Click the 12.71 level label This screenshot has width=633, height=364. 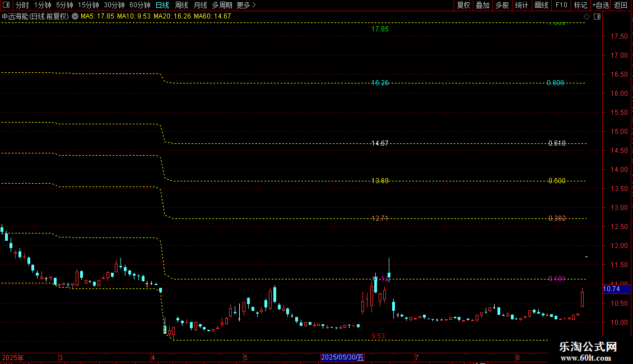pos(380,218)
